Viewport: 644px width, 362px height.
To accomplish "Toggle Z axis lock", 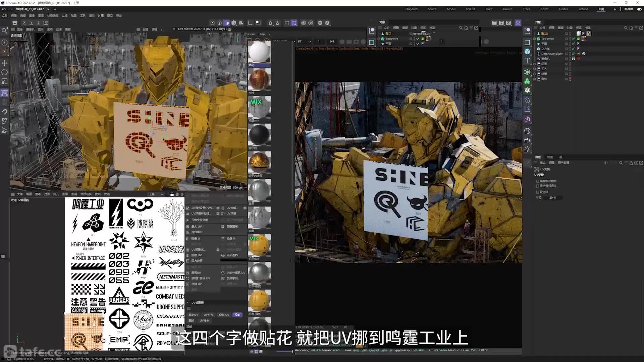I will [x=38, y=23].
